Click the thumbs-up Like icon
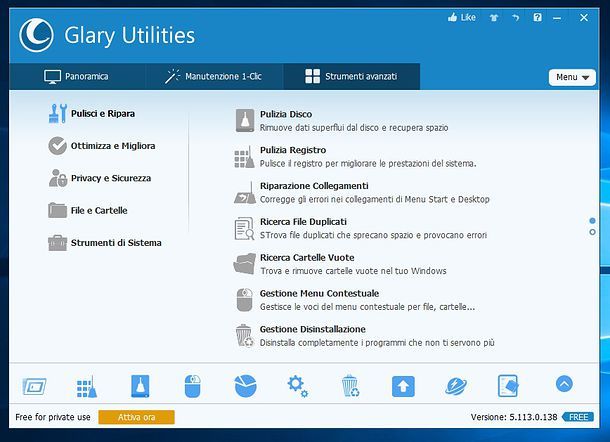Viewport: 610px width, 442px height. click(x=452, y=17)
